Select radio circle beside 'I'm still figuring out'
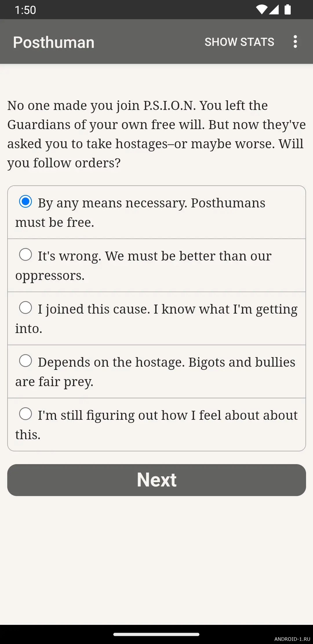 tap(26, 414)
